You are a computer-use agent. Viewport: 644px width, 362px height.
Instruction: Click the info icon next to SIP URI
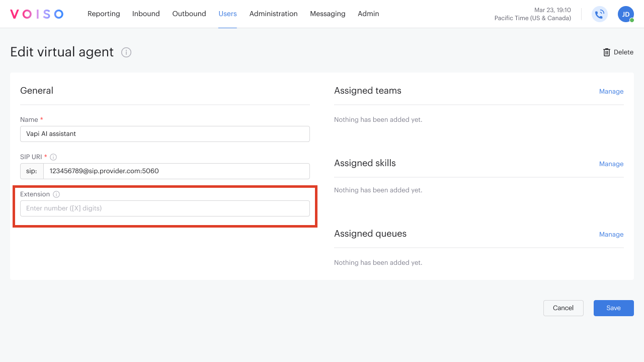click(54, 157)
